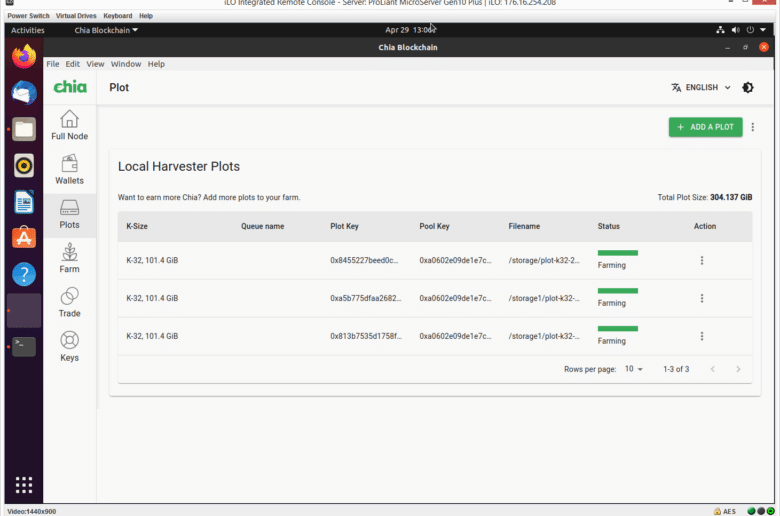Image resolution: width=780 pixels, height=516 pixels.
Task: Select the Plots sidebar section
Action: point(69,214)
